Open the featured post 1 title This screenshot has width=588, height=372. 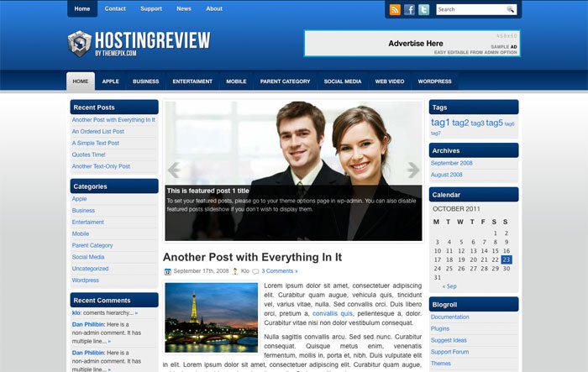tap(208, 191)
